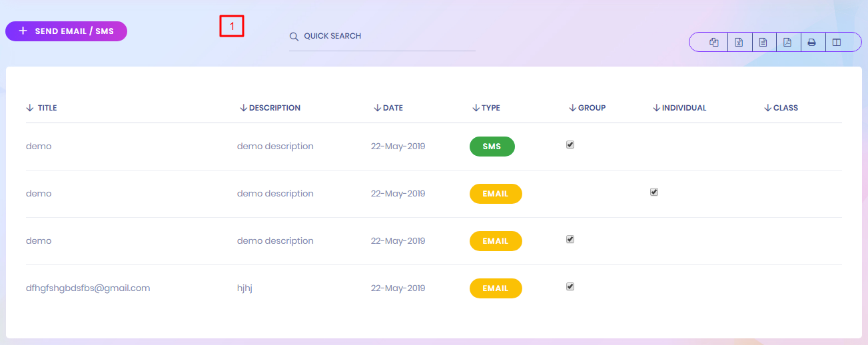Export table as PDF

click(x=787, y=43)
